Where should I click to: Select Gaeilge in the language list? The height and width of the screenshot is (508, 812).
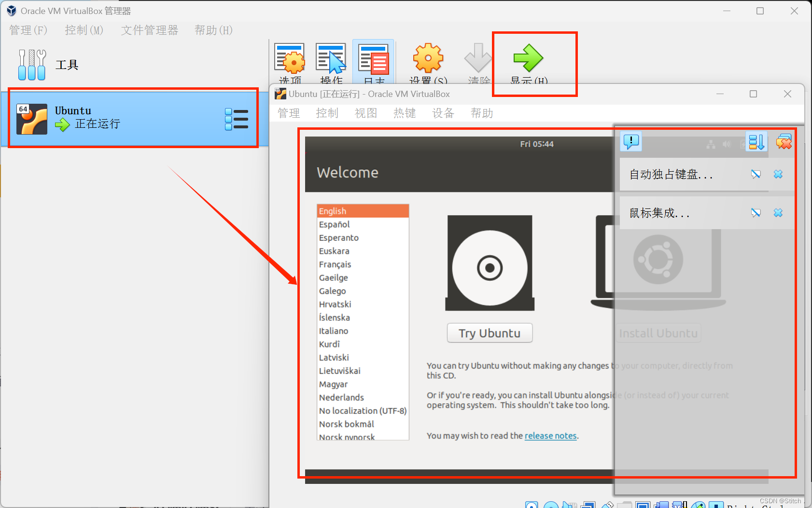click(363, 277)
